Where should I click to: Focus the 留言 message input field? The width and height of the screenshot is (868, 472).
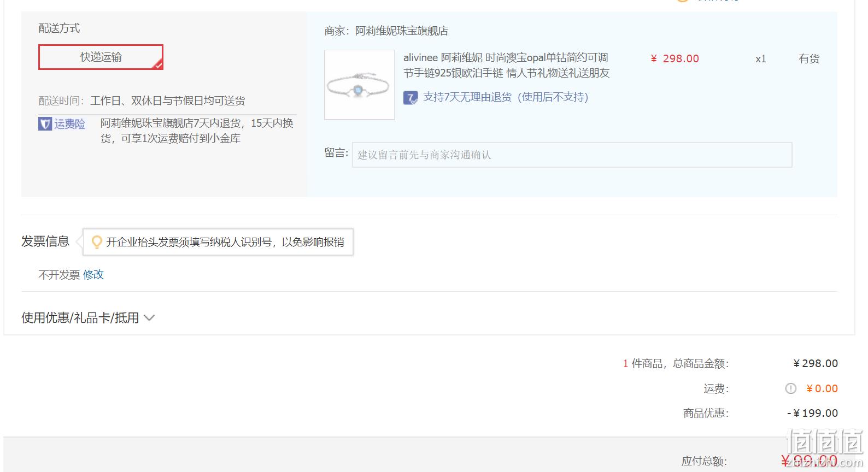pyautogui.click(x=572, y=155)
